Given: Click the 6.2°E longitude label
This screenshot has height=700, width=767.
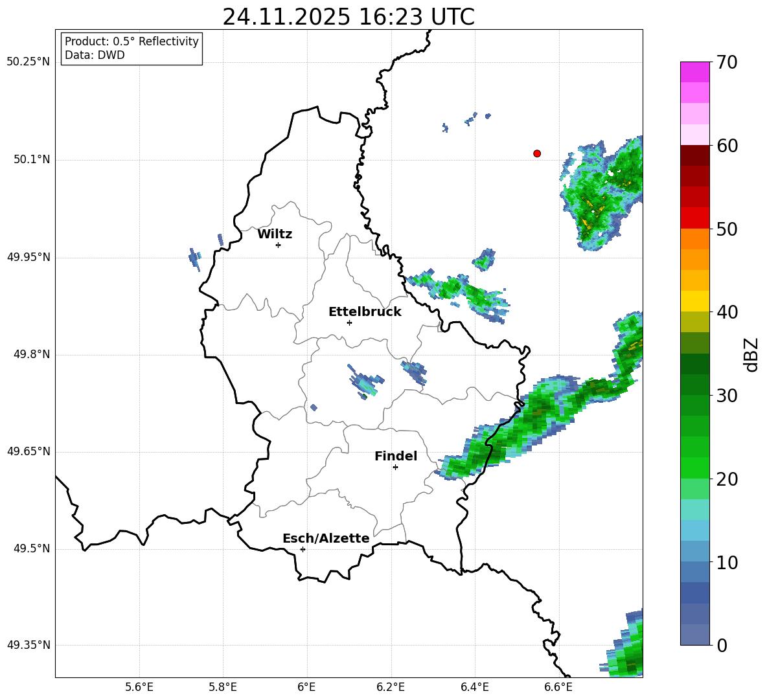Looking at the screenshot, I should click(391, 687).
